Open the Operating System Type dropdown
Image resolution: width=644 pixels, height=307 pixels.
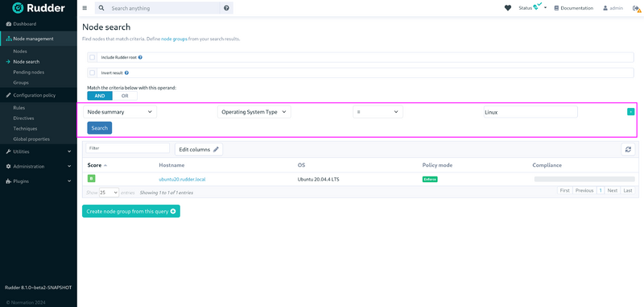coord(254,112)
